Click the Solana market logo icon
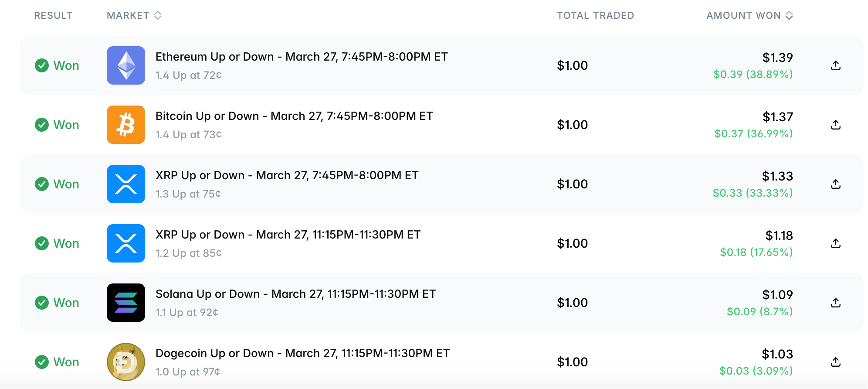868x389 pixels. tap(126, 303)
